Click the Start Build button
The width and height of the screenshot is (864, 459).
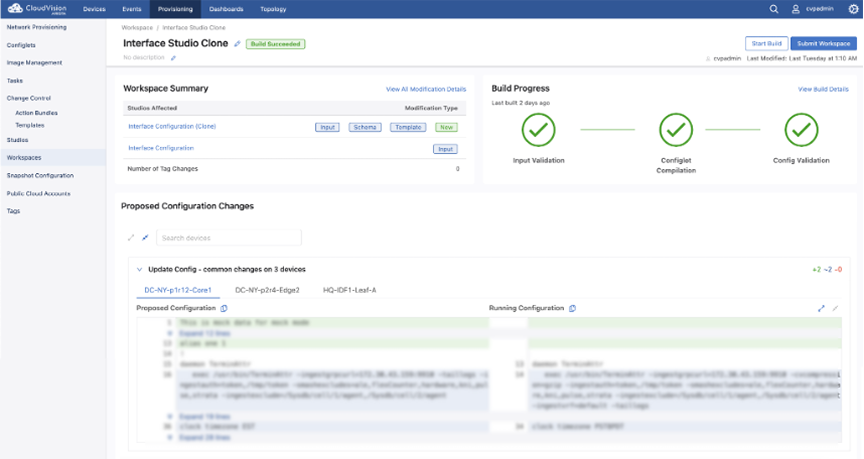tap(766, 44)
